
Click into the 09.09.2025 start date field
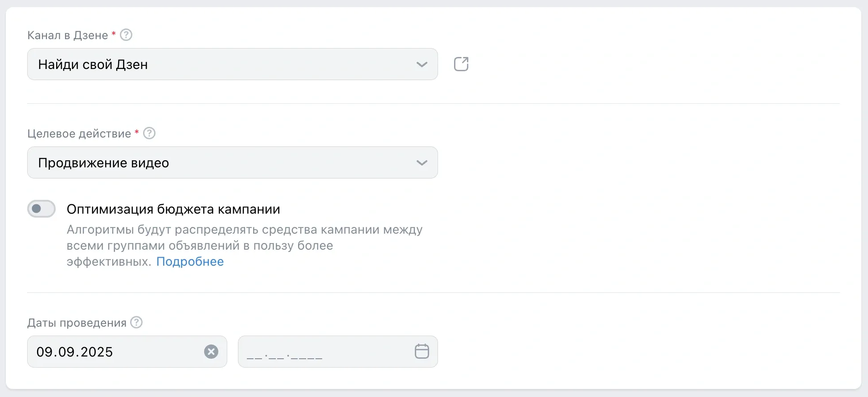pyautogui.click(x=111, y=352)
